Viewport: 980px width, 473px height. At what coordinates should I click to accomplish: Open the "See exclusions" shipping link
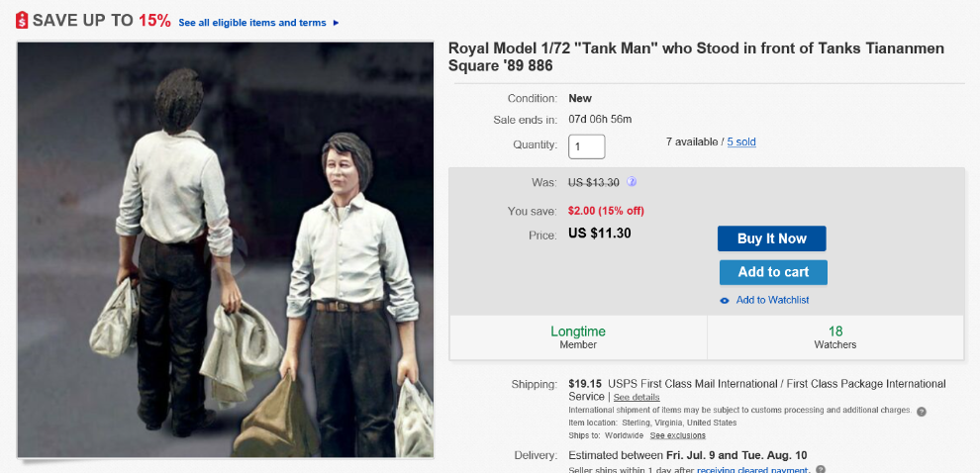[x=678, y=435]
